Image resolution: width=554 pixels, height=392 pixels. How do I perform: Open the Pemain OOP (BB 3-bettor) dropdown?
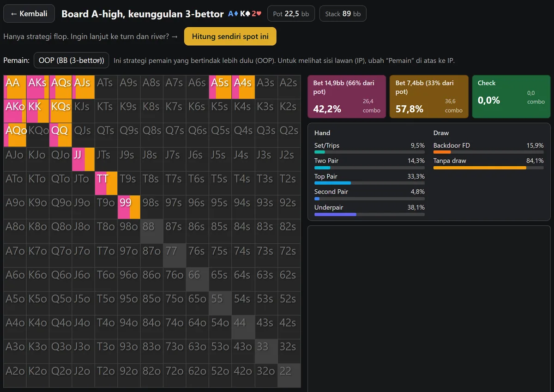(72, 60)
